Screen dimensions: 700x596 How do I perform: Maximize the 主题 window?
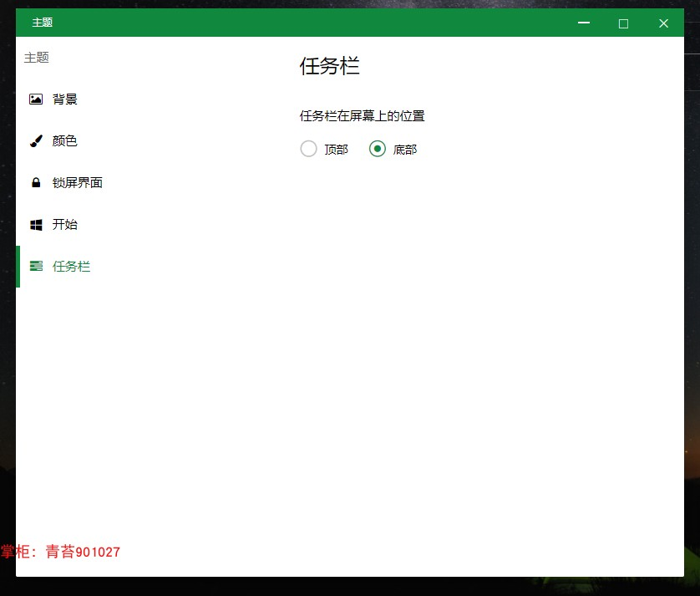pos(624,23)
